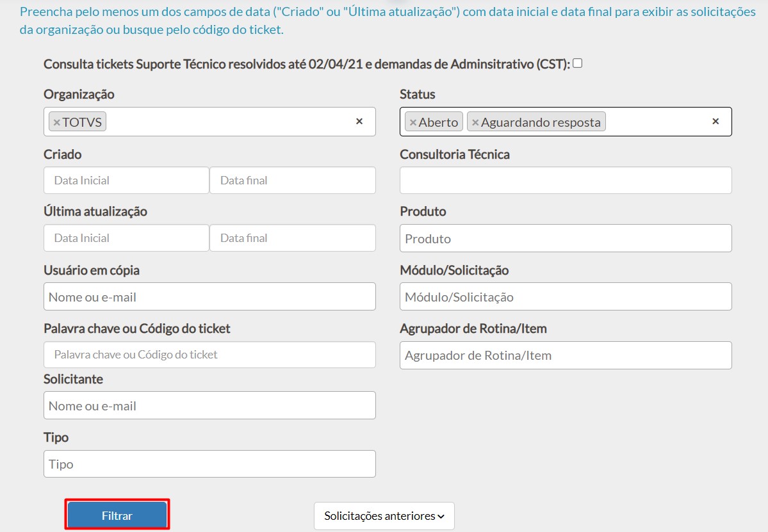Click the Última atualização Data final field
This screenshot has width=768, height=532.
pyautogui.click(x=293, y=238)
